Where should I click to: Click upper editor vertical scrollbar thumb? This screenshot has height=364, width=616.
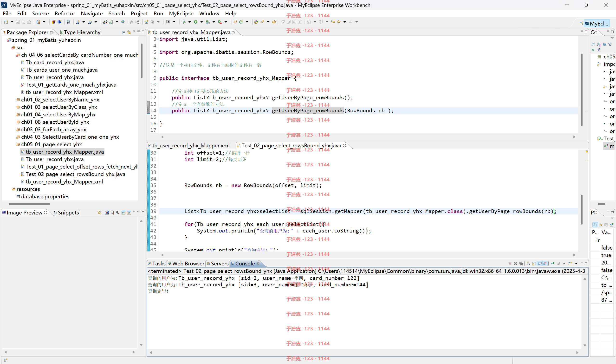(x=582, y=90)
